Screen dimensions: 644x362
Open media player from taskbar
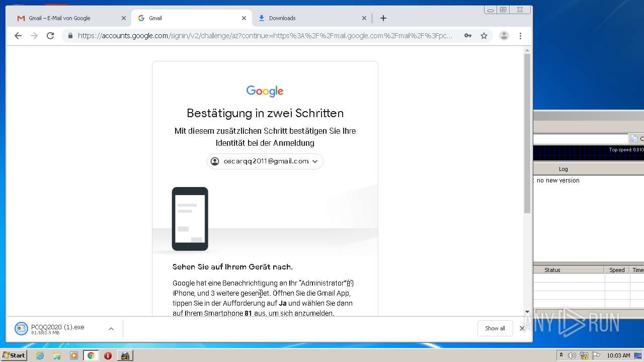click(x=74, y=355)
